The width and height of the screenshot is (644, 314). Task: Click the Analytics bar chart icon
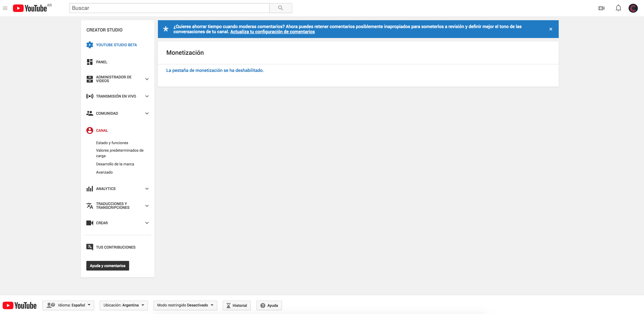pyautogui.click(x=90, y=189)
